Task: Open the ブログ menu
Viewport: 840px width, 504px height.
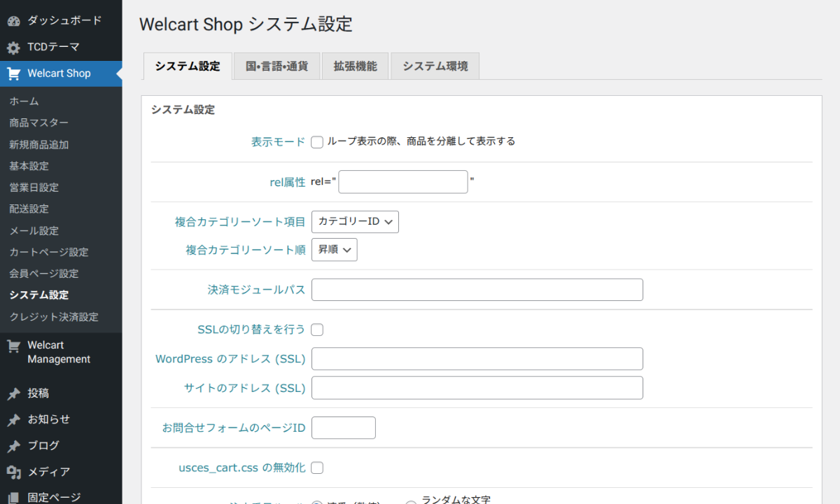Action: point(61,446)
